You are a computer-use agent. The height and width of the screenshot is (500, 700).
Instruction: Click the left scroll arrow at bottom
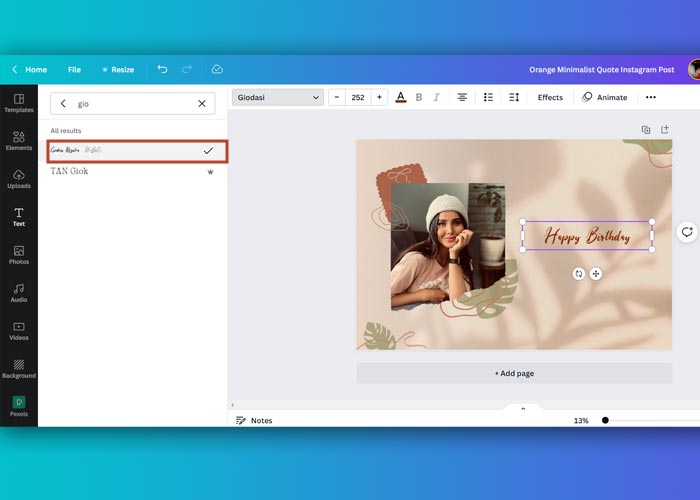[x=233, y=405]
